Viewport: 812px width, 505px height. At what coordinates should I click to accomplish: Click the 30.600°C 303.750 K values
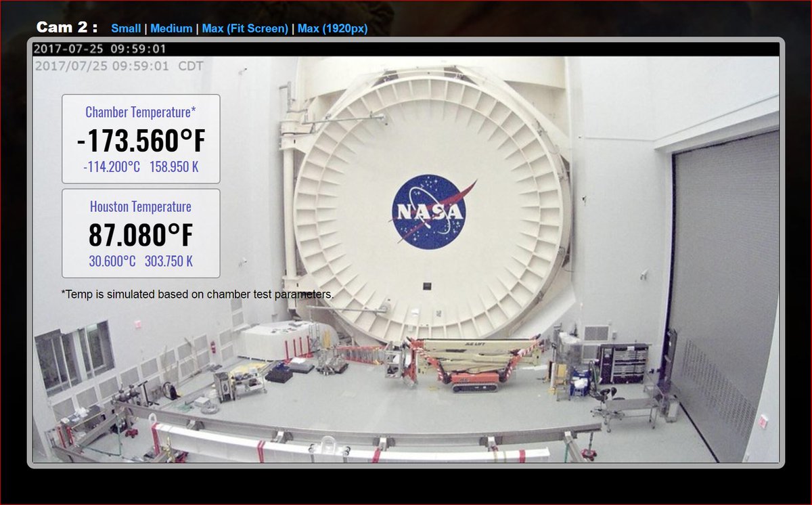(141, 261)
